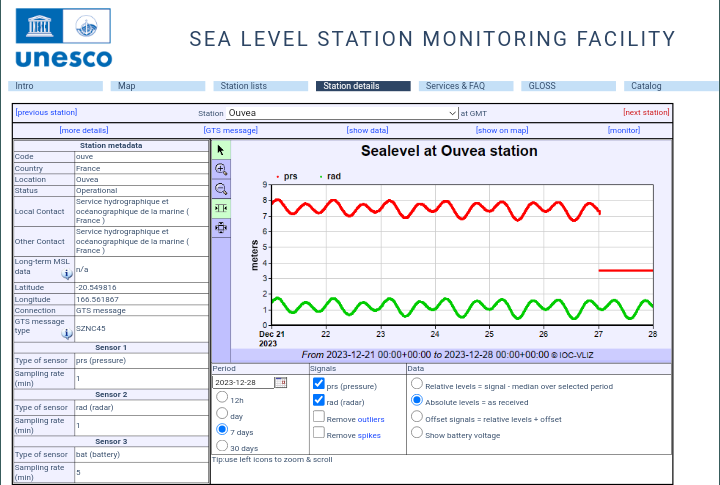Enable Remove spikes checkbox
Screen dimensions: 720x485
[x=319, y=432]
